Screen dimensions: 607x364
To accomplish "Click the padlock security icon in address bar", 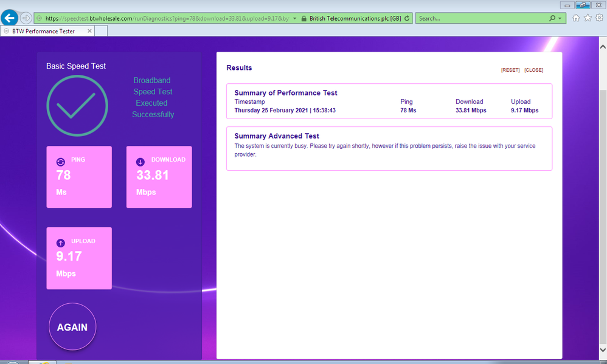I will [304, 18].
